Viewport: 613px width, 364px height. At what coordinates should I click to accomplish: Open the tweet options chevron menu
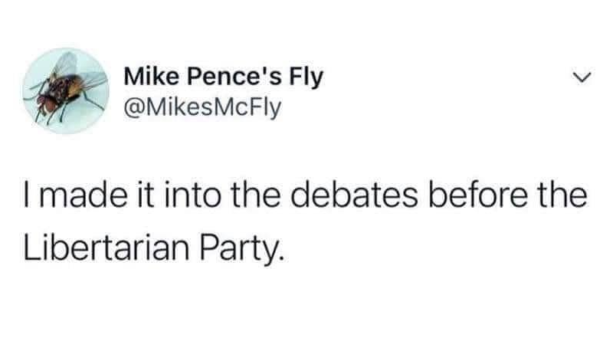(583, 77)
